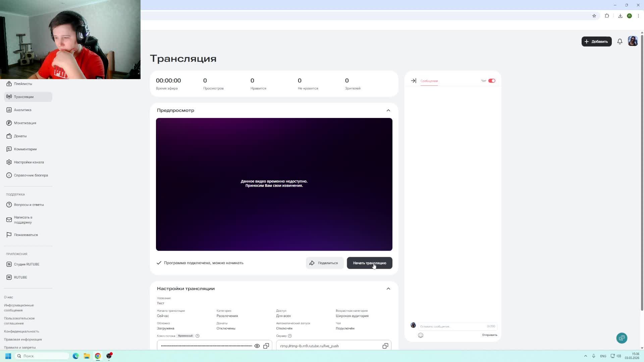Collapse chat panel with arrow icon

413,81
